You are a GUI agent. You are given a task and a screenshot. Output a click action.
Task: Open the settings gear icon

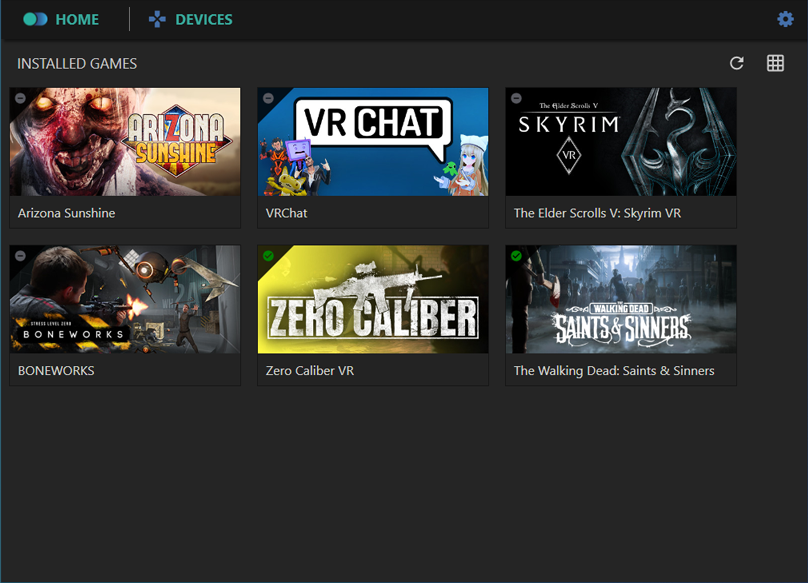(785, 19)
